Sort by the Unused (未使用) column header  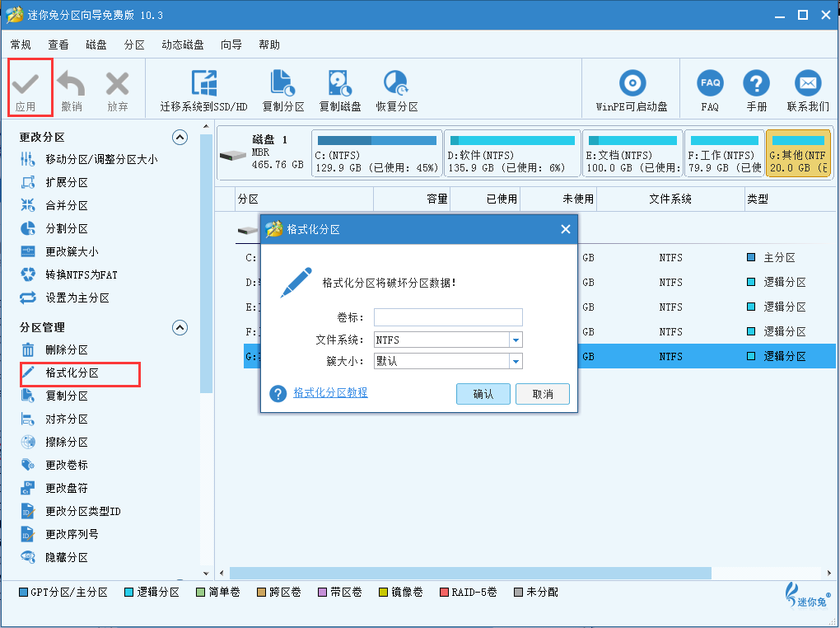(x=558, y=199)
